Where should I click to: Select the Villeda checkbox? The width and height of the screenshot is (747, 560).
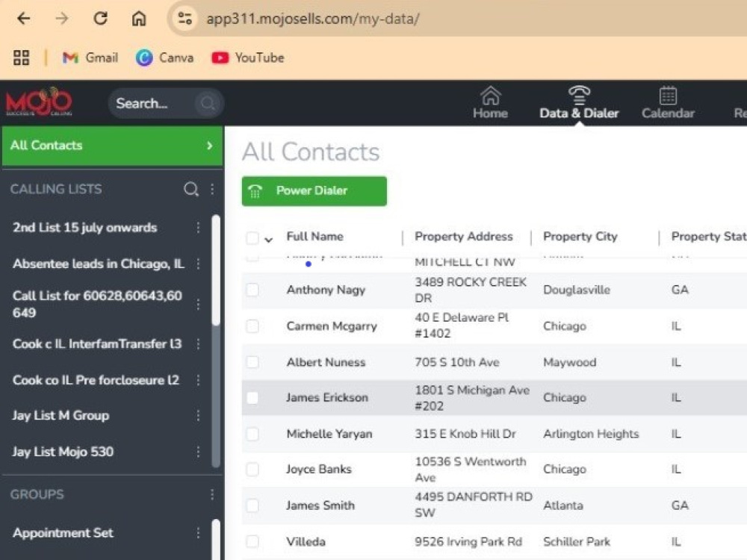(x=252, y=541)
